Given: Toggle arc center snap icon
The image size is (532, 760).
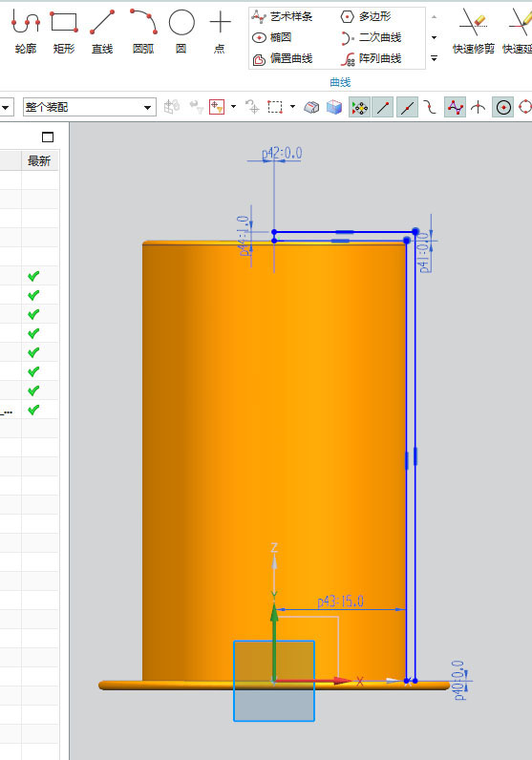Looking at the screenshot, I should (x=503, y=107).
